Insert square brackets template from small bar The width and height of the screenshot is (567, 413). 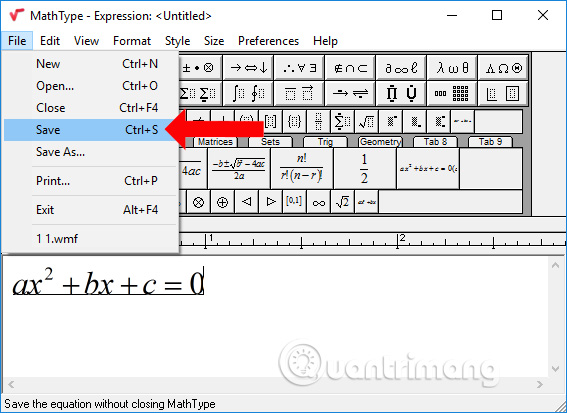tap(271, 122)
